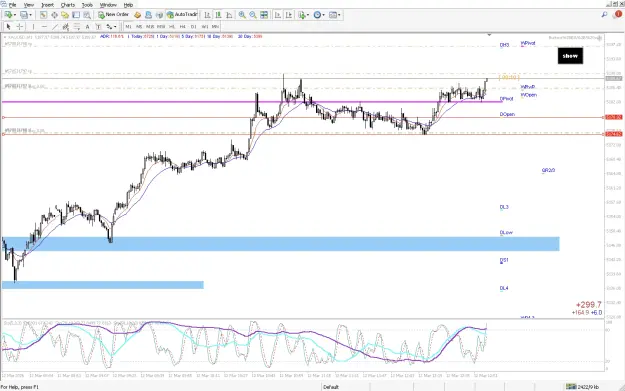Switch to bar chart mode

coord(207,15)
